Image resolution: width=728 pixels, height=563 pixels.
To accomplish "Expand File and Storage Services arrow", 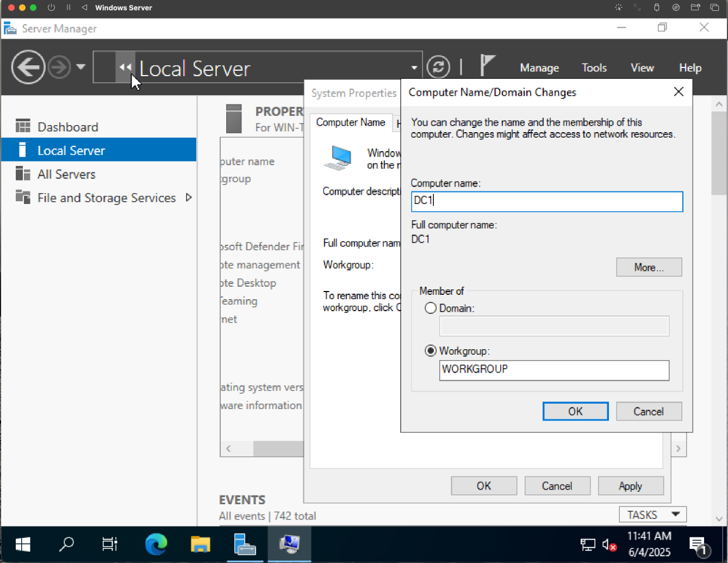I will click(x=189, y=197).
